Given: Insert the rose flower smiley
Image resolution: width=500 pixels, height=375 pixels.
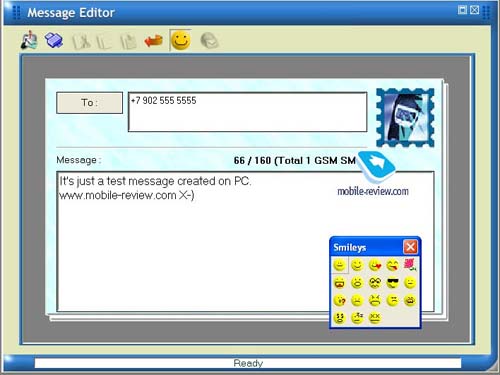Looking at the screenshot, I should point(410,265).
